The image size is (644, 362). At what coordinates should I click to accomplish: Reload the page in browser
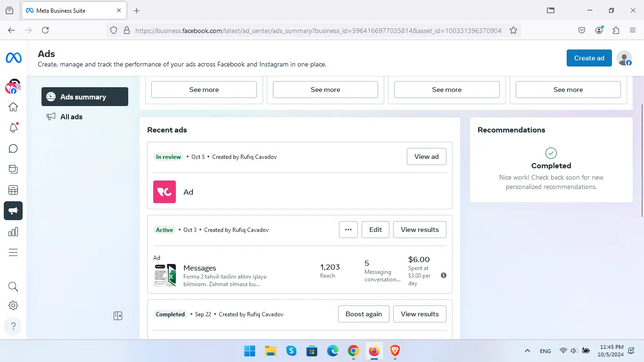45,30
